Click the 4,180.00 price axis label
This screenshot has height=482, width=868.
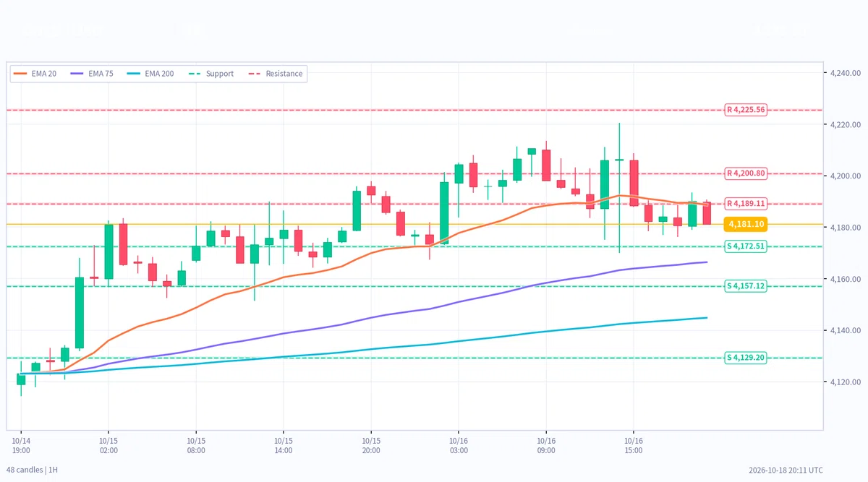(x=845, y=228)
